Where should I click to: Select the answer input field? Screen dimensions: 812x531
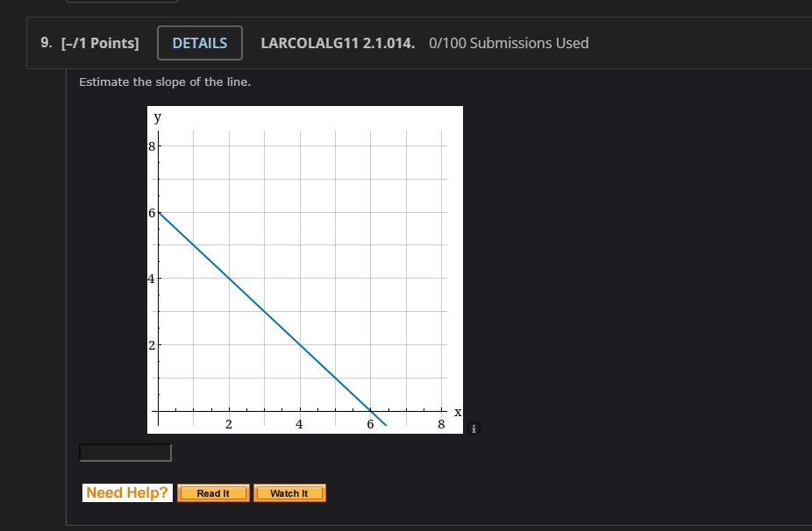[125, 451]
